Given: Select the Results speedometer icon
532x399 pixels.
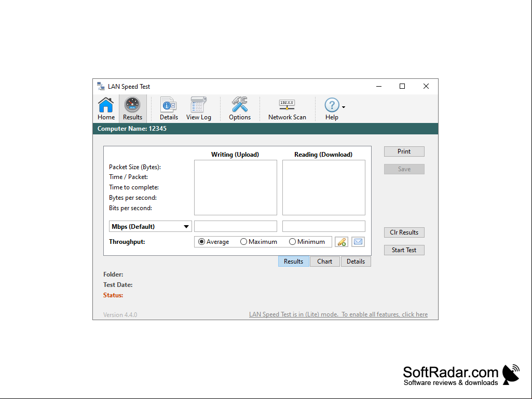Looking at the screenshot, I should [x=132, y=108].
